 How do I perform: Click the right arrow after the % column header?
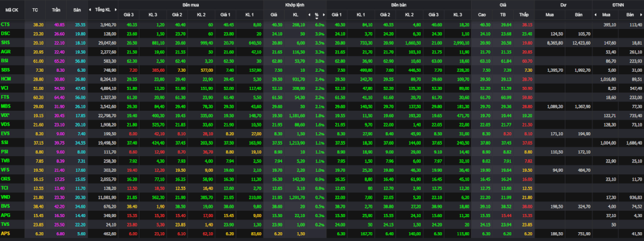[324, 15]
